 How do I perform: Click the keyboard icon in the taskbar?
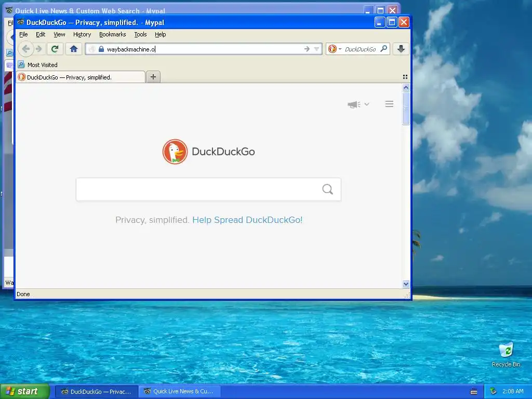pyautogui.click(x=474, y=392)
